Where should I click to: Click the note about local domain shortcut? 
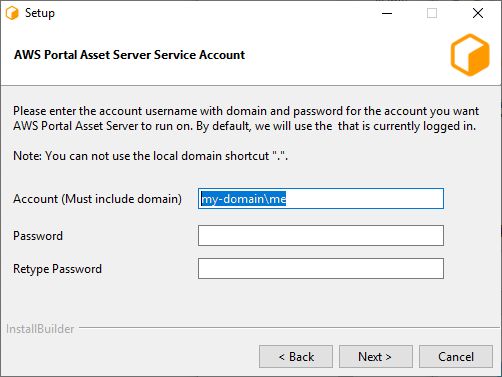click(150, 156)
